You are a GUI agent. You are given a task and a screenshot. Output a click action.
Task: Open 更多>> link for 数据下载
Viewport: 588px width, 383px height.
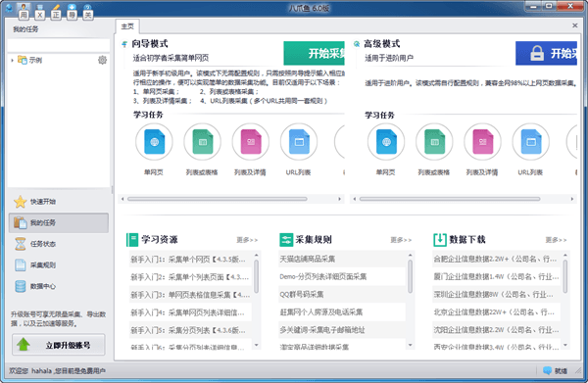(x=556, y=240)
